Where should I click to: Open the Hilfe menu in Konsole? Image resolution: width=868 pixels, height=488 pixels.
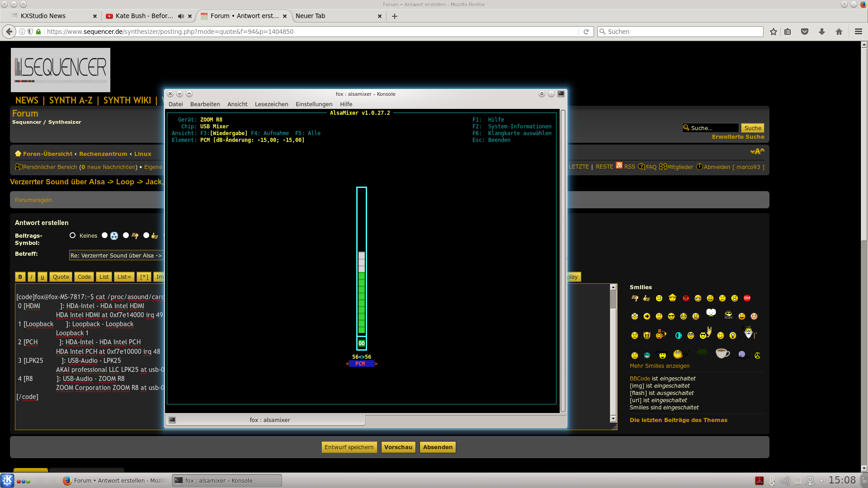click(x=346, y=104)
